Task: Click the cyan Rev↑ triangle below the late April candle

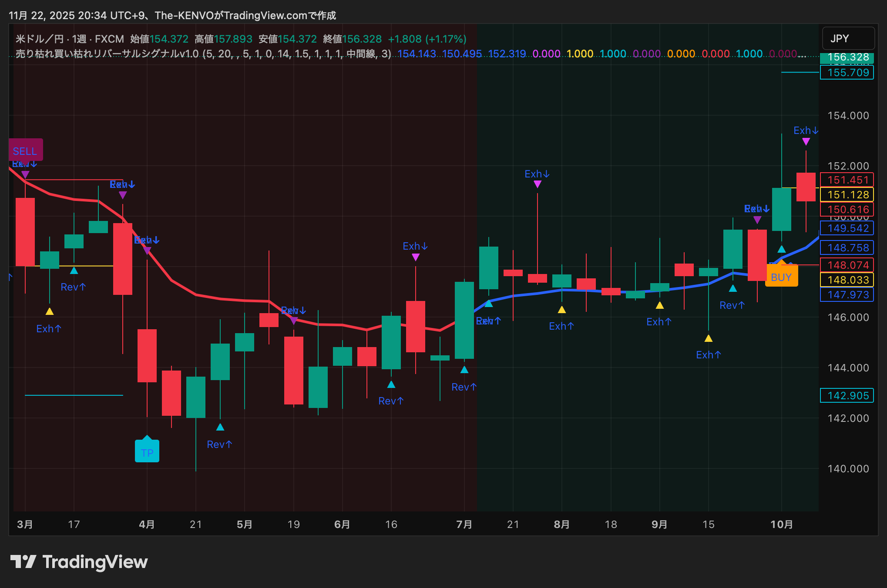Action: (x=220, y=428)
